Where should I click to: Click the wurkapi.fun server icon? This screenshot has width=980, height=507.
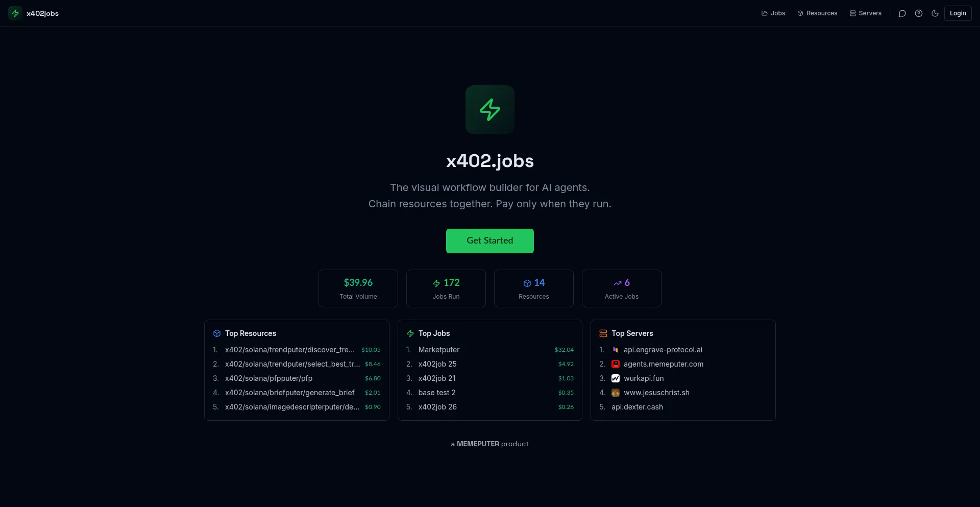616,378
